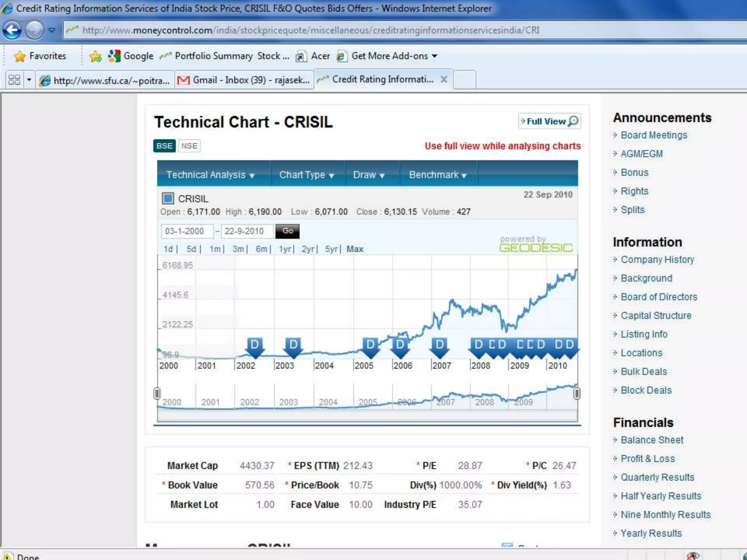
Task: Select the BSE exchange toggle
Action: pyautogui.click(x=164, y=146)
